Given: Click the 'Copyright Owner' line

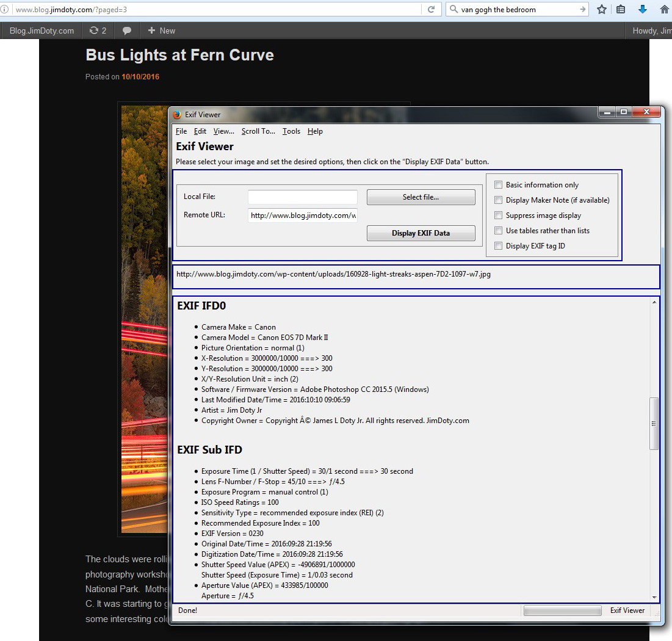Looking at the screenshot, I should click(335, 421).
